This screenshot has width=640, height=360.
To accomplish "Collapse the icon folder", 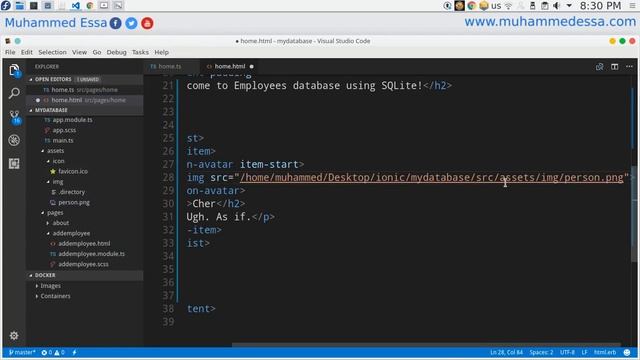I will point(58,161).
